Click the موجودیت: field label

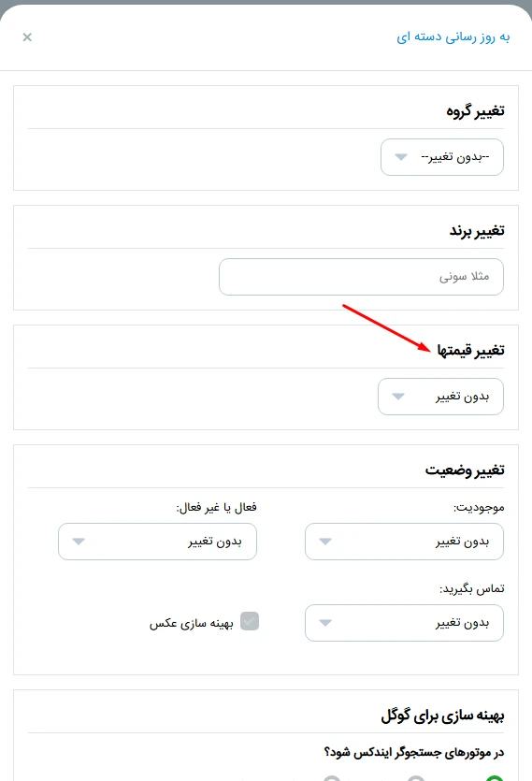[x=479, y=508]
